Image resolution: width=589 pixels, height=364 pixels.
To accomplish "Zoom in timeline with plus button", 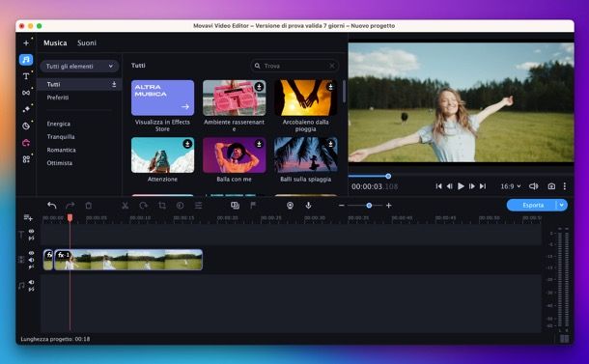I will click(389, 206).
